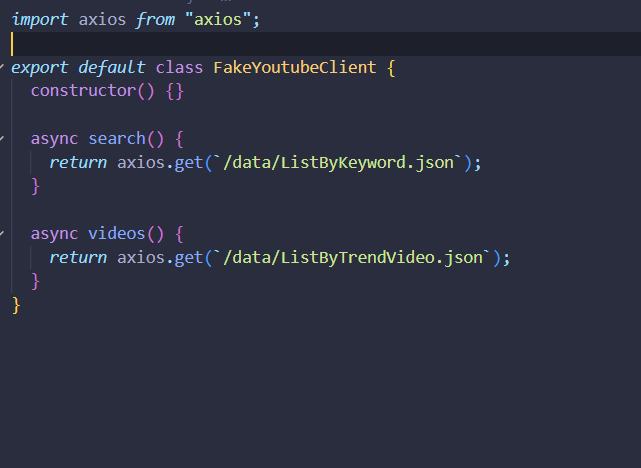
Task: Click the "search" method name
Action: coord(117,139)
